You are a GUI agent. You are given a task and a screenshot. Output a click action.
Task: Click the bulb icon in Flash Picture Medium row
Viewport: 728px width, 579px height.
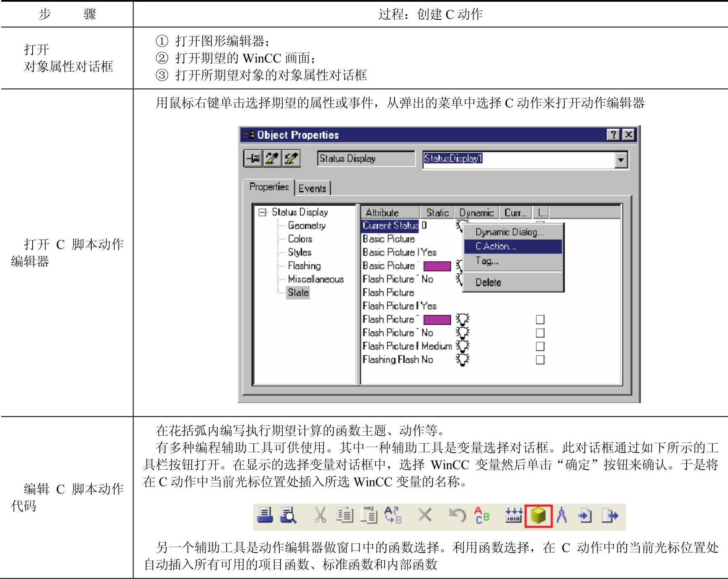[463, 346]
